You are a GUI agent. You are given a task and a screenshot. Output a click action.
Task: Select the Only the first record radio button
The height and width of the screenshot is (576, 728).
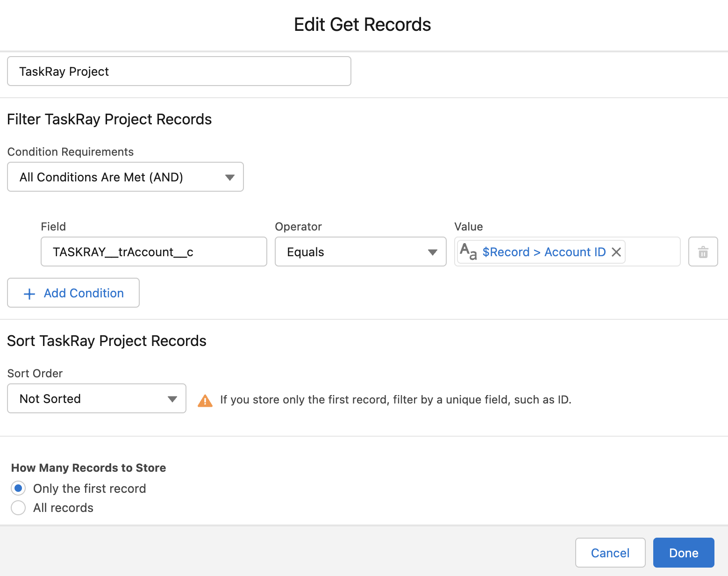click(x=18, y=488)
